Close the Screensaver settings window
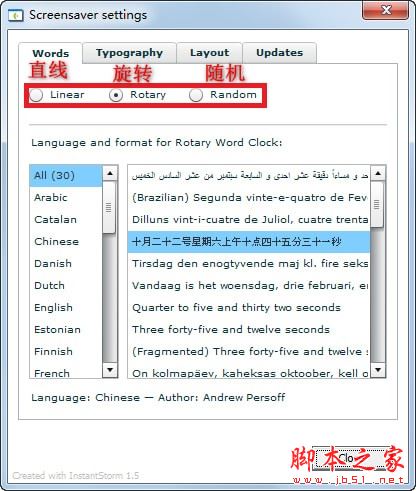Image resolution: width=416 pixels, height=491 pixels. click(x=386, y=10)
